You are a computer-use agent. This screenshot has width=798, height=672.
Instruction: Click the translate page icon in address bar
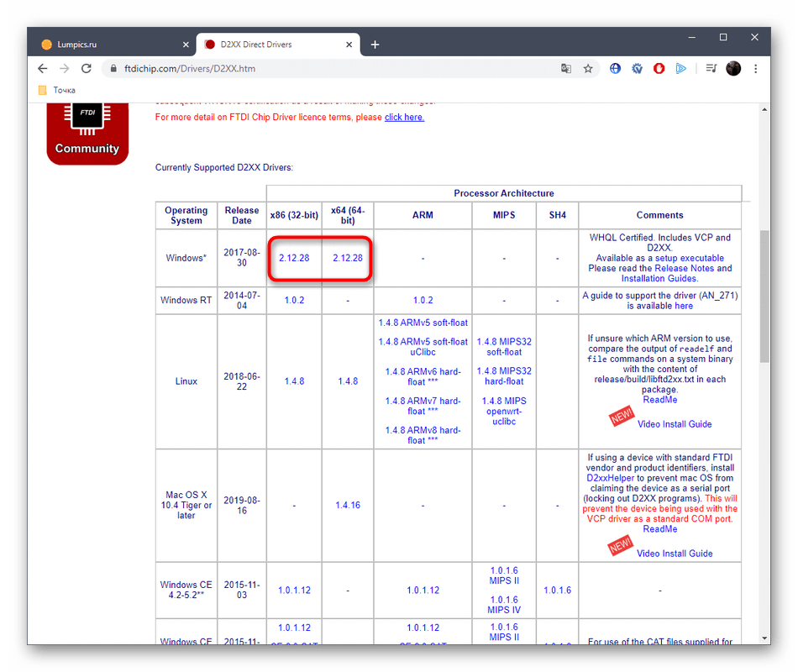click(566, 69)
